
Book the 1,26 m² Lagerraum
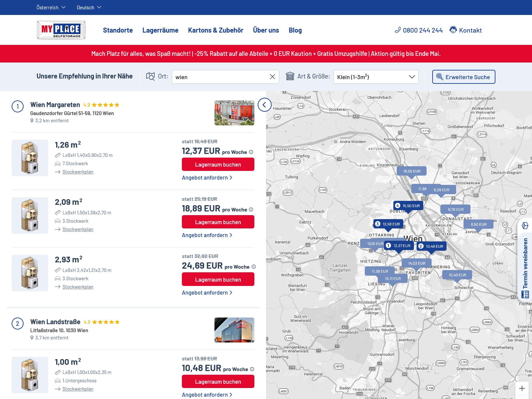pyautogui.click(x=218, y=165)
